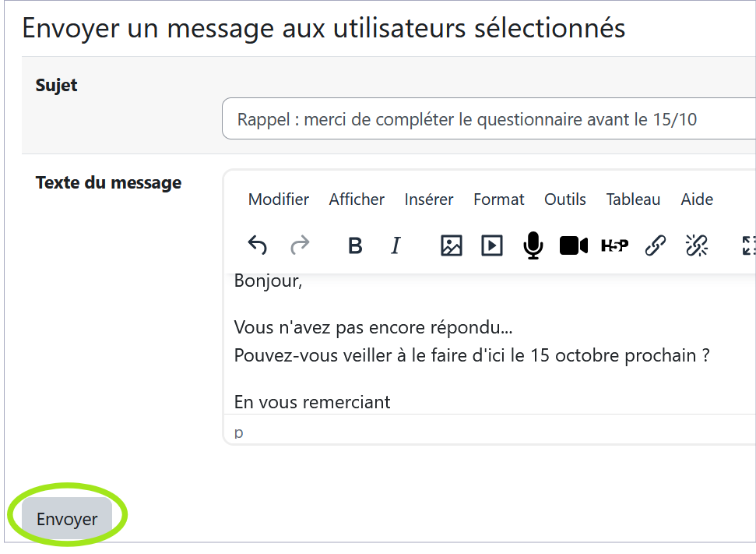
Task: Record video with the camera icon
Action: 574,246
